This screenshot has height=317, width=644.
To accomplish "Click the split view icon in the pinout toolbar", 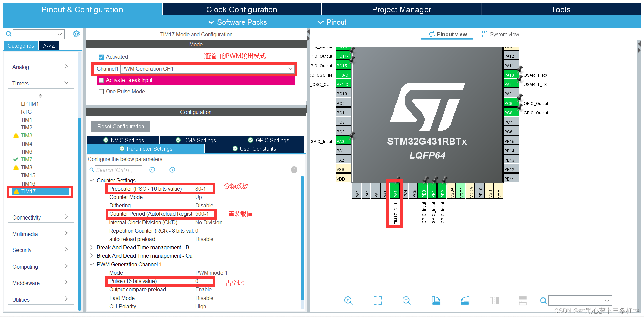I will click(494, 300).
